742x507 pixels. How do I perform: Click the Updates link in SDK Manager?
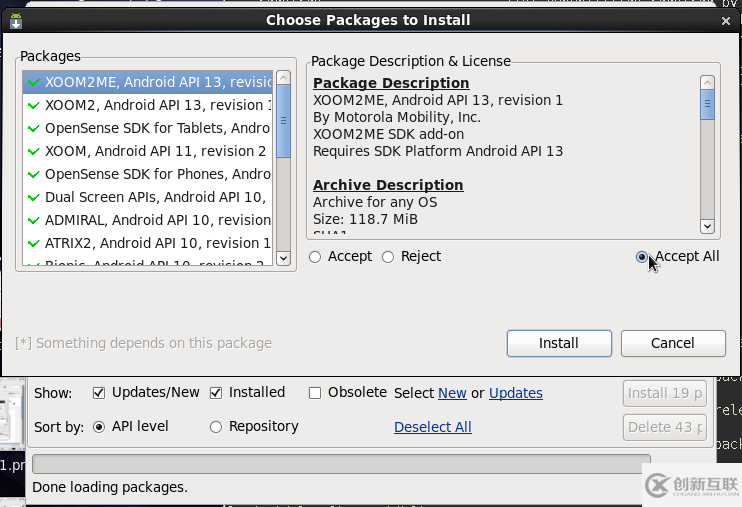(x=516, y=393)
